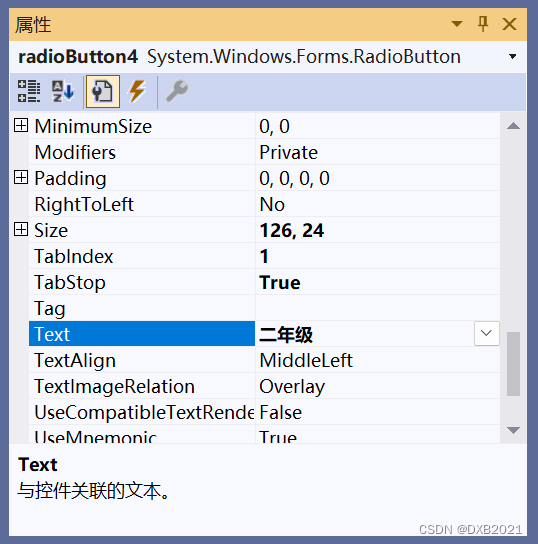
Task: Toggle auto-hide pin icon
Action: 483,24
